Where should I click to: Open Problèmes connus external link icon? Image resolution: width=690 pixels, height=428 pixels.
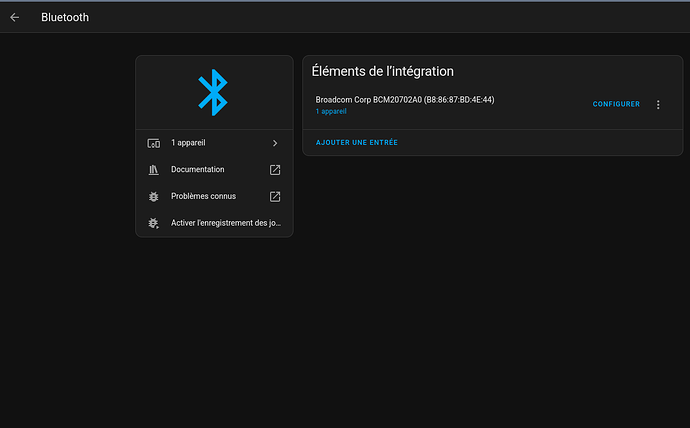[275, 197]
